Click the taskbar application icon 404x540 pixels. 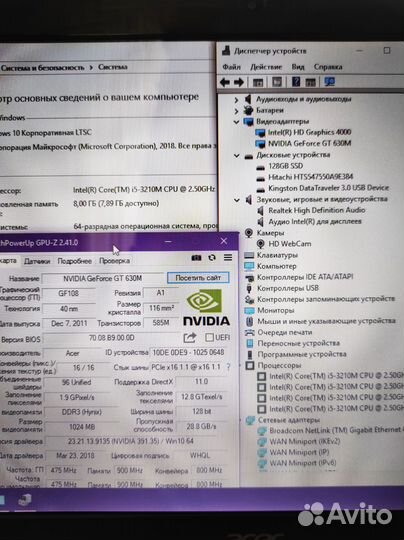[25, 500]
